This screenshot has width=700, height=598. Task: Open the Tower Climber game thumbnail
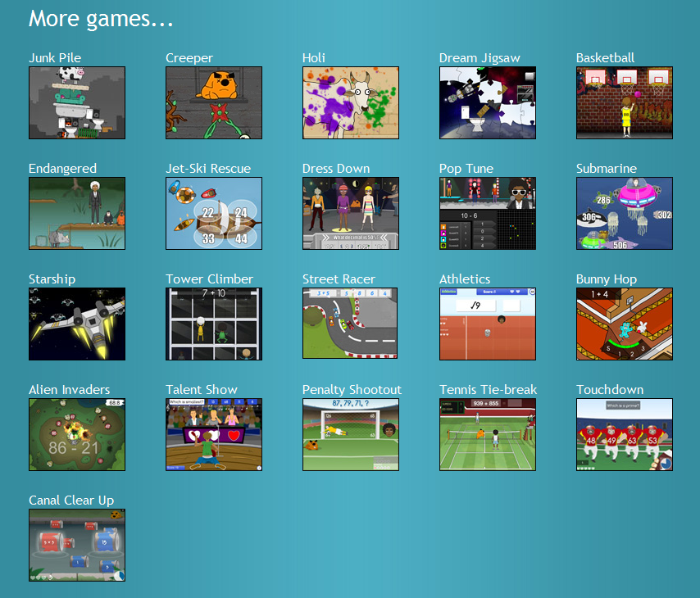214,324
